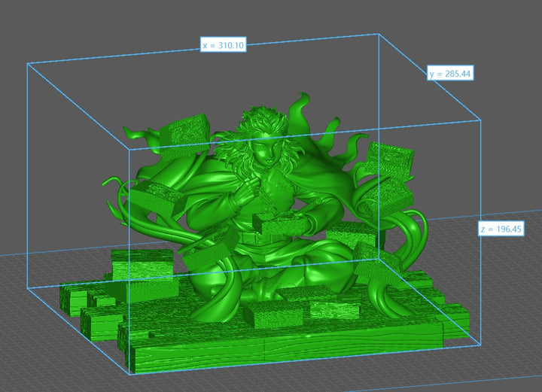Select the floating brick at the upper left
Screen dimensions: 542x392
186,129
